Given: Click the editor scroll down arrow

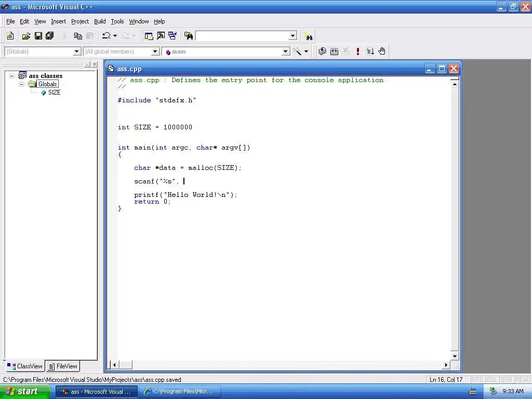Looking at the screenshot, I should (455, 356).
